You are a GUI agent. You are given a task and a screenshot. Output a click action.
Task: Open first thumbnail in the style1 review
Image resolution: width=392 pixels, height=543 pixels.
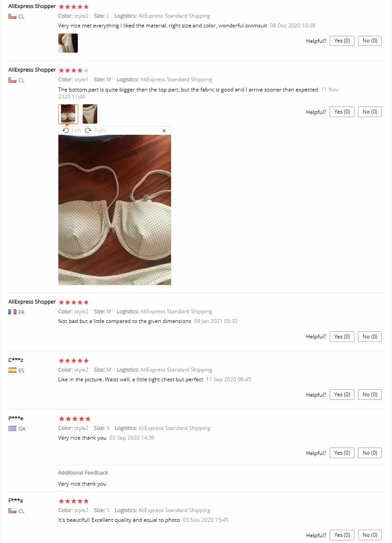[68, 114]
